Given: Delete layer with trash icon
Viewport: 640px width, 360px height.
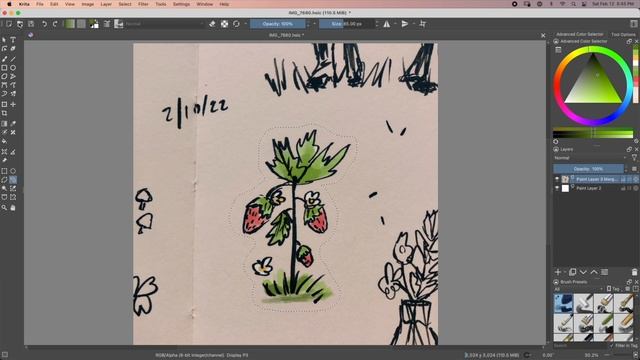Looking at the screenshot, I should click(634, 272).
